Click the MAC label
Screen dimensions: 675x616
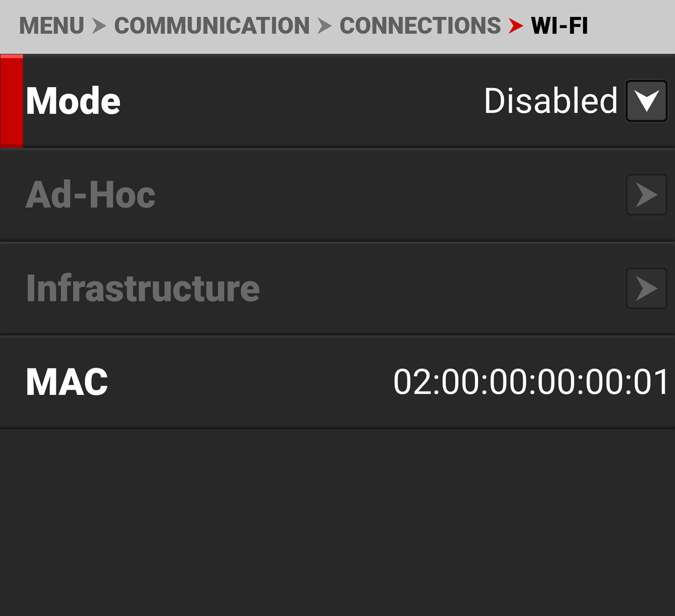point(67,382)
